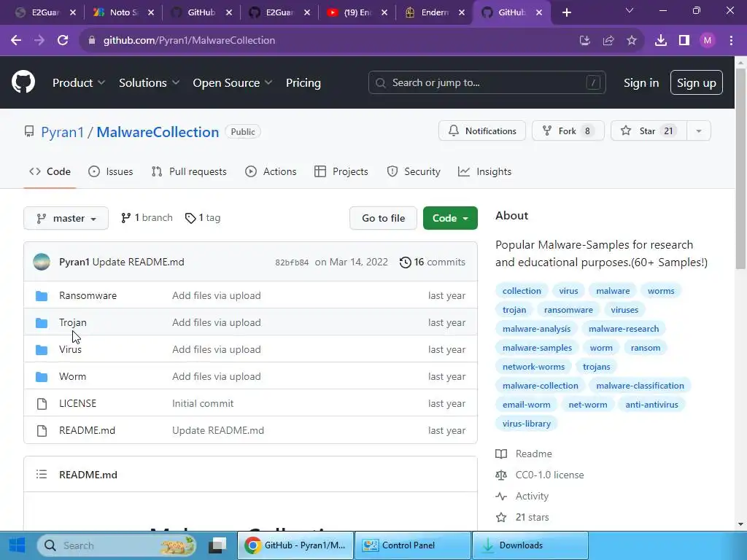747x560 pixels.
Task: Fork the repository with Fork button
Action: pos(568,131)
